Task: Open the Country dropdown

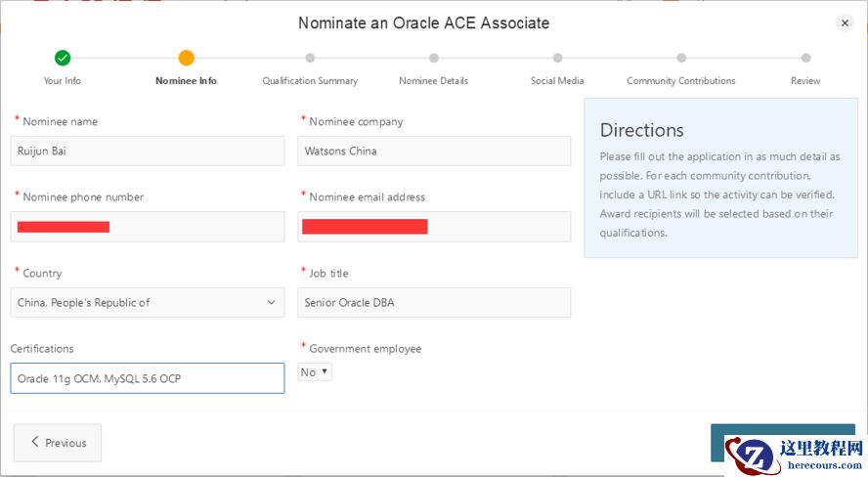Action: [x=148, y=302]
